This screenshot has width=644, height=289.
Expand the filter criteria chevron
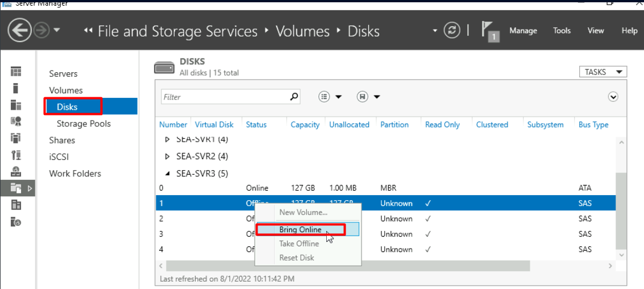click(613, 97)
